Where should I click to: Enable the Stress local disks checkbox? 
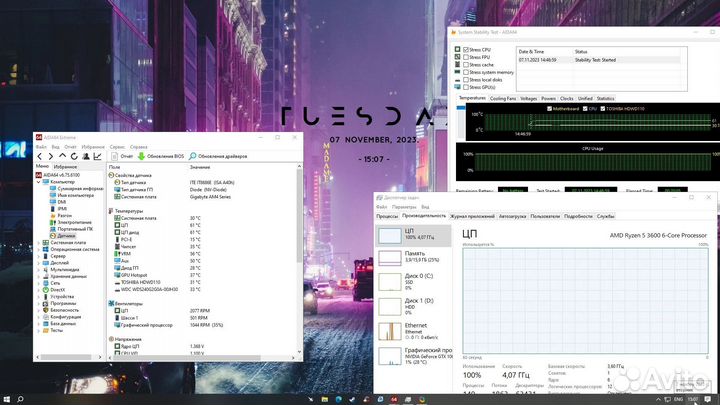pyautogui.click(x=466, y=79)
